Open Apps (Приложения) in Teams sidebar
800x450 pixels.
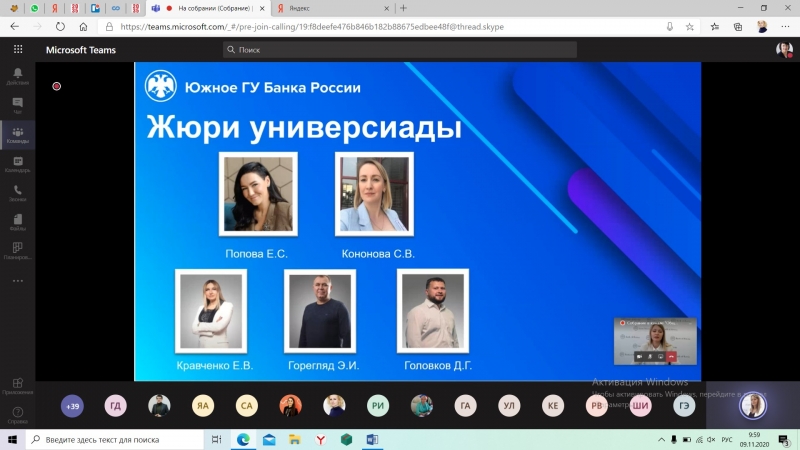[x=17, y=386]
